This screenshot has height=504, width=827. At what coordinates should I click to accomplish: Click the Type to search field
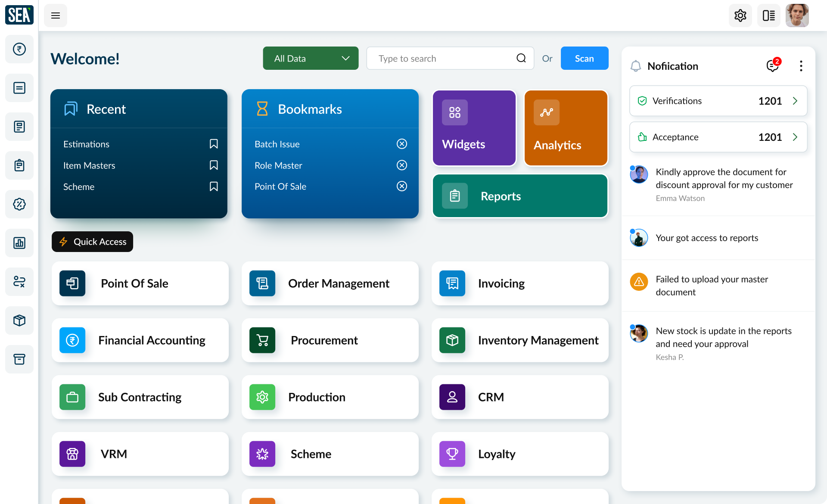pyautogui.click(x=450, y=58)
